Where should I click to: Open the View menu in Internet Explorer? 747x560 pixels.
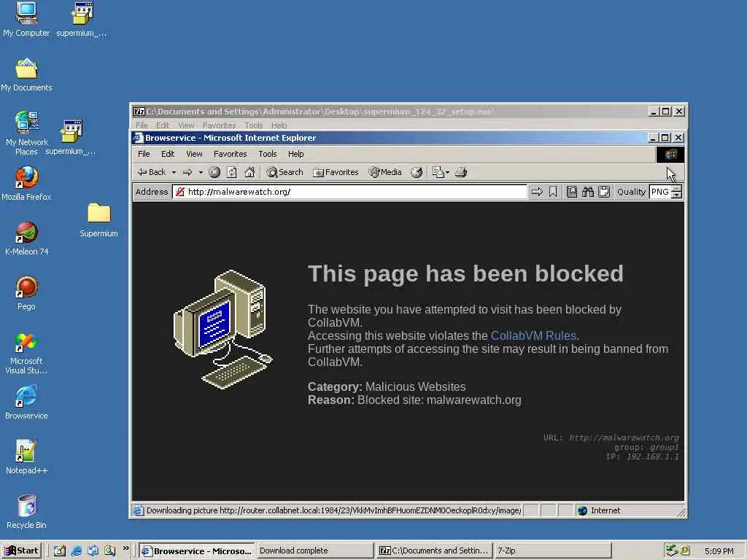click(194, 154)
